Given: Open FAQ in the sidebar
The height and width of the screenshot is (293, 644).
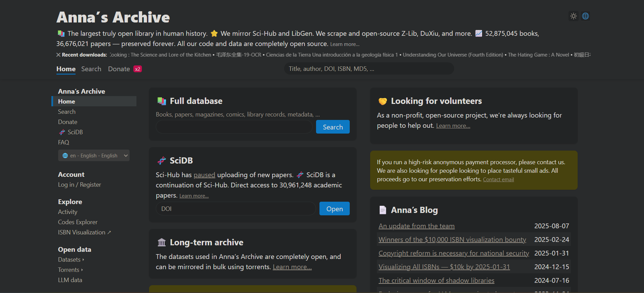Looking at the screenshot, I should click(64, 142).
